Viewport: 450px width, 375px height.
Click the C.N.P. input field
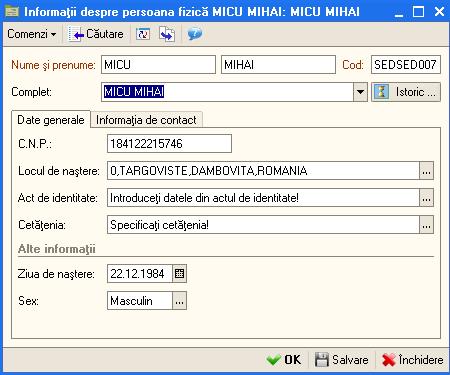click(x=169, y=144)
